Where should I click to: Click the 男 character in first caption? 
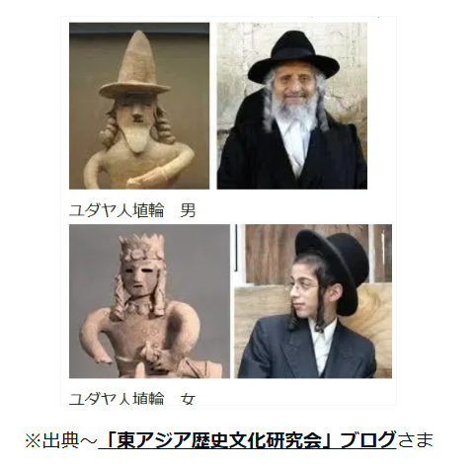188,210
